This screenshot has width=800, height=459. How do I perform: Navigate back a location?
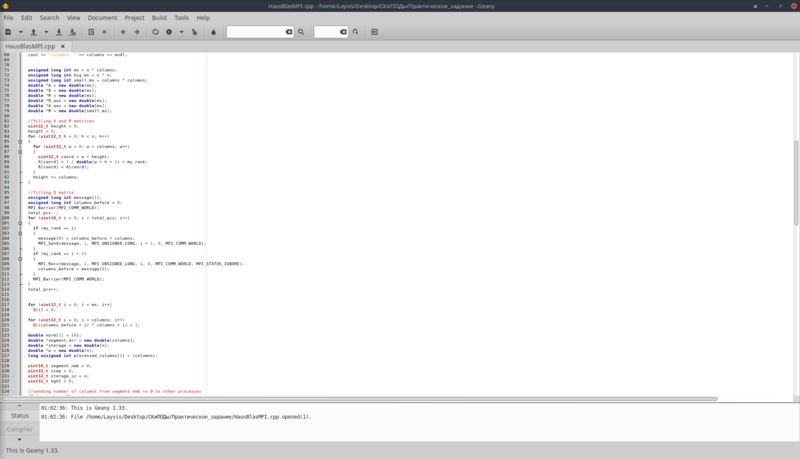click(123, 32)
